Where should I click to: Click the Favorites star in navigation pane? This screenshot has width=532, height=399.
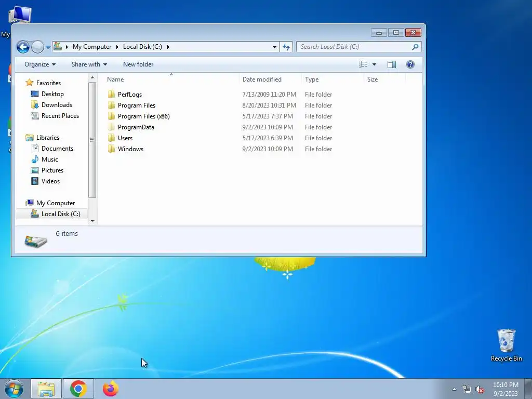point(30,83)
